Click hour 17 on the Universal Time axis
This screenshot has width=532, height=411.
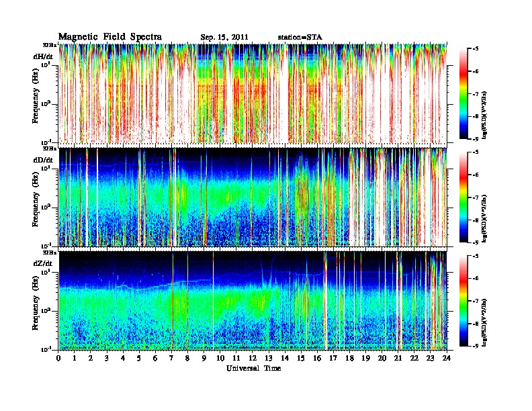coord(334,358)
